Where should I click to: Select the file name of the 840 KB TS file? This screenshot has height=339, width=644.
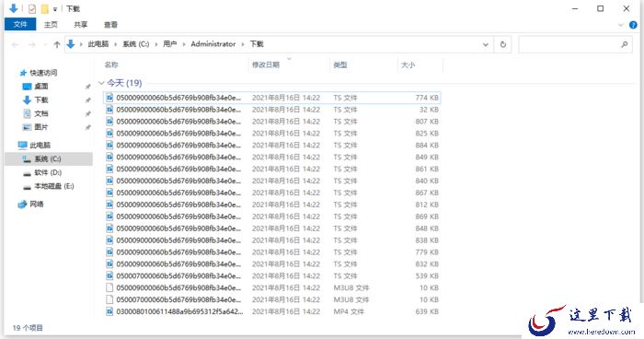[x=178, y=181]
